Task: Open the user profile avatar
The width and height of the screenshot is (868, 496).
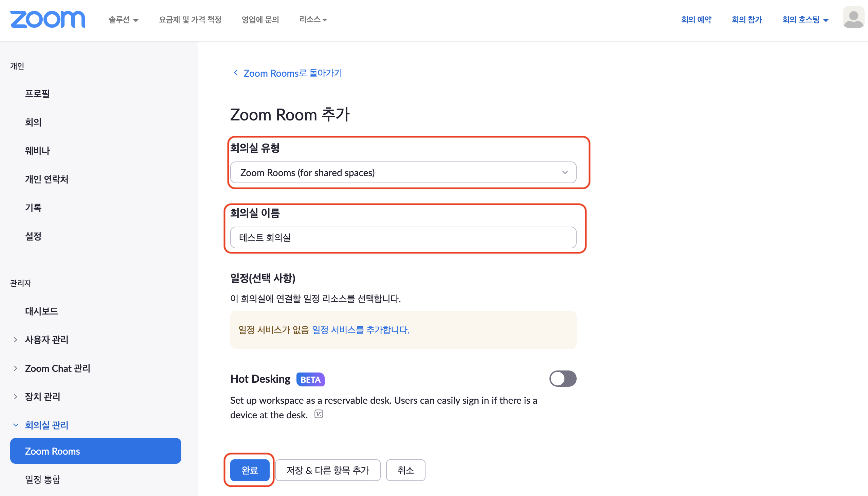Action: pos(853,18)
